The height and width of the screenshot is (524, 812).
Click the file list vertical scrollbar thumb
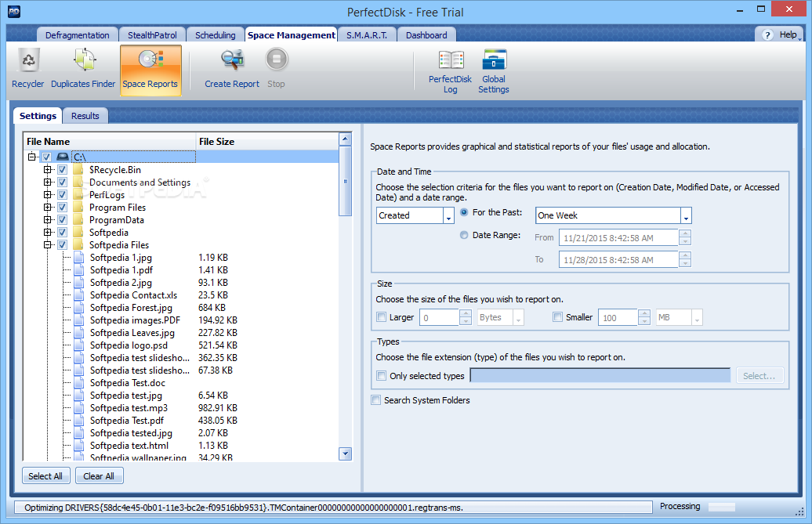pos(345,181)
